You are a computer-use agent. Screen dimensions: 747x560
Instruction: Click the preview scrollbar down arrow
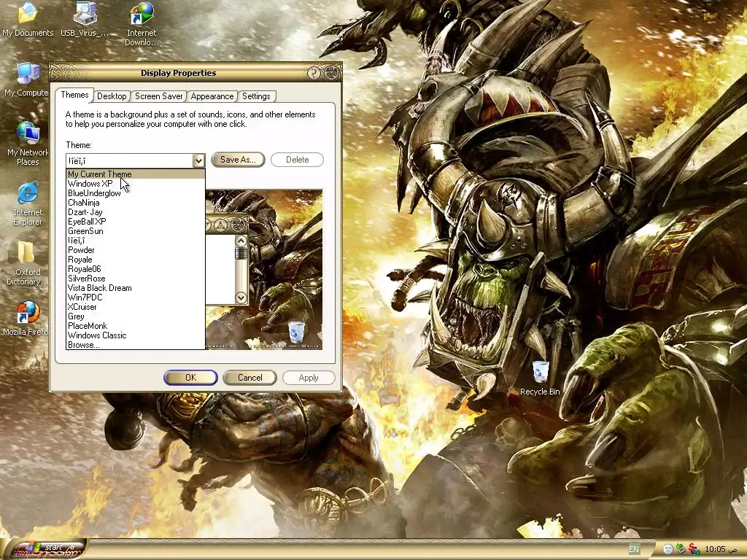[241, 297]
